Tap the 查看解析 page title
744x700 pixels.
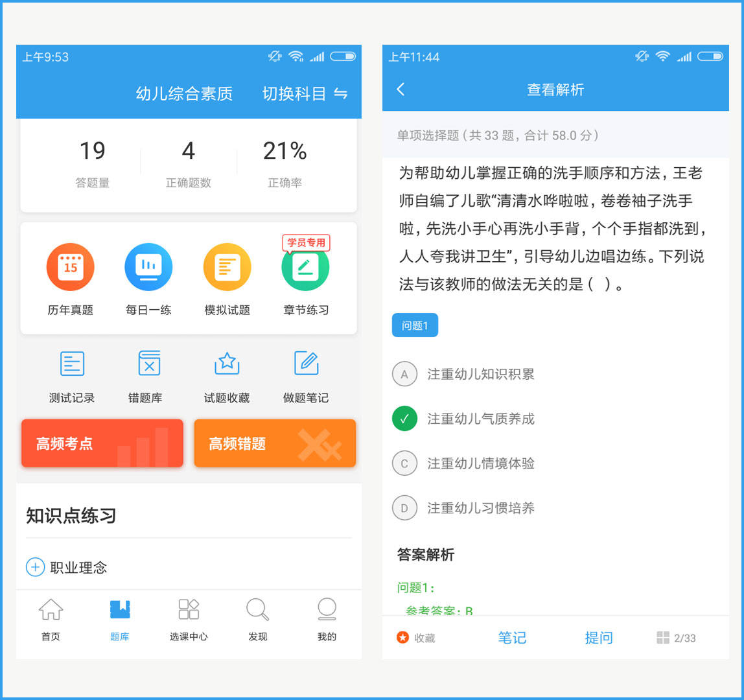click(555, 89)
